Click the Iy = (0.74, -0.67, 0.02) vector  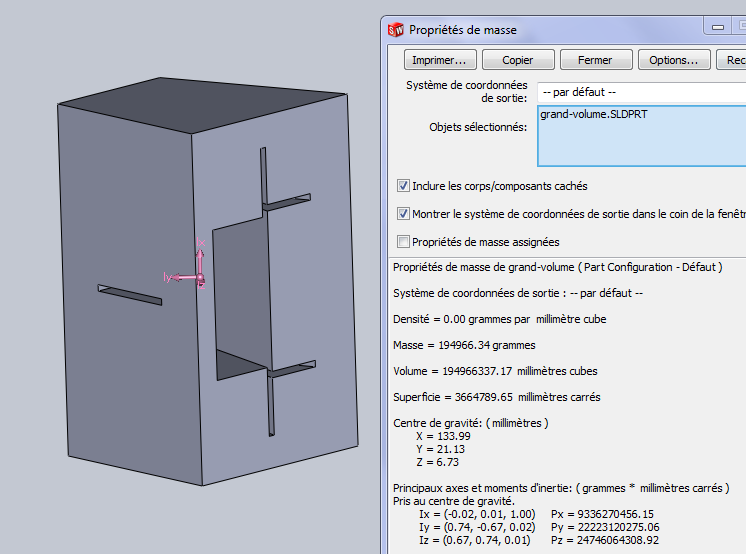(477, 527)
